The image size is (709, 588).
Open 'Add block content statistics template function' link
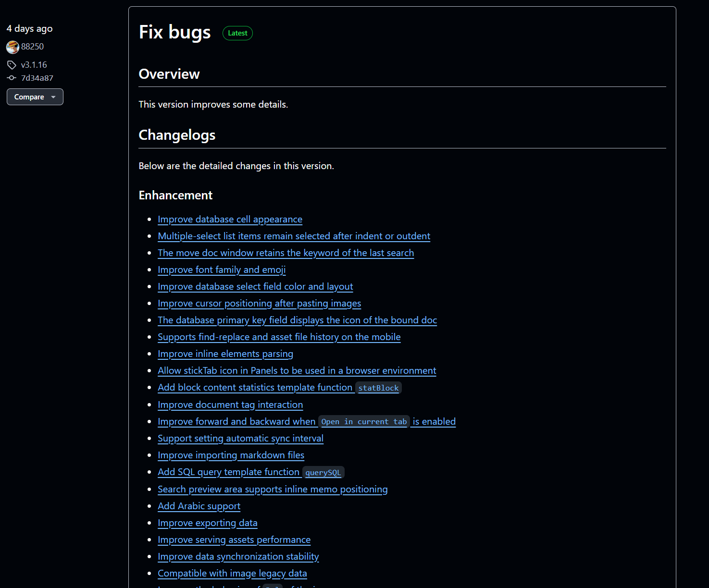(280, 388)
